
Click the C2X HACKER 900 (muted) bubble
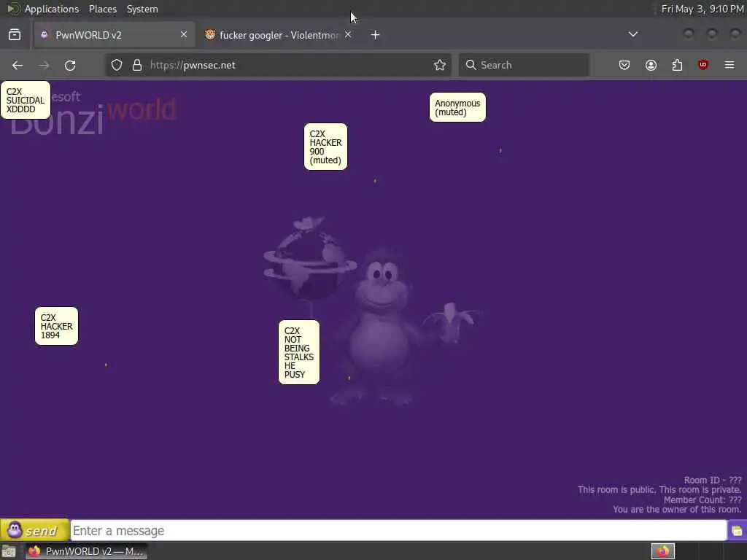point(325,147)
